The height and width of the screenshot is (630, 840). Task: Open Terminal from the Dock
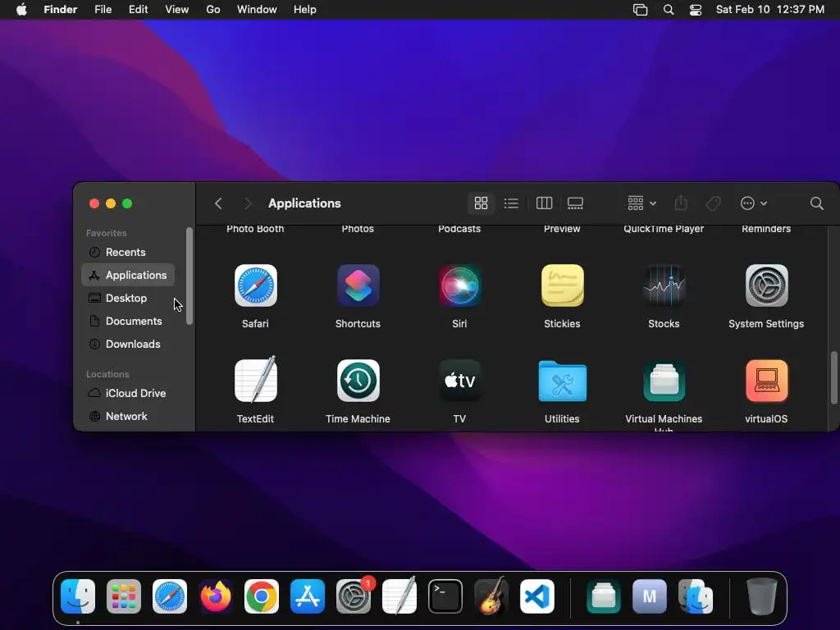pyautogui.click(x=445, y=596)
